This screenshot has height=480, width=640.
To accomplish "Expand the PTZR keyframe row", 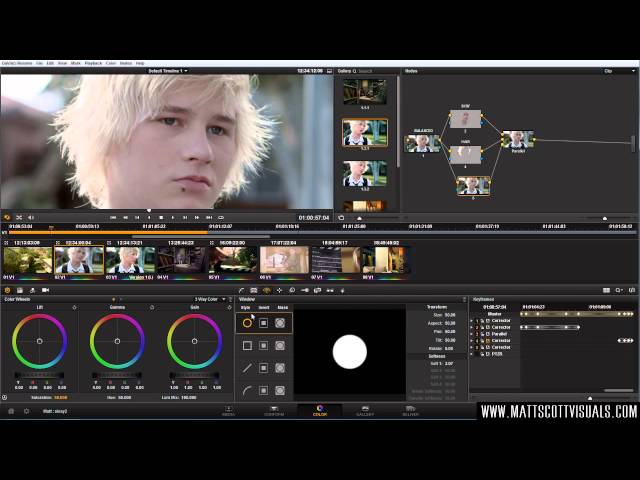I will click(x=472, y=354).
